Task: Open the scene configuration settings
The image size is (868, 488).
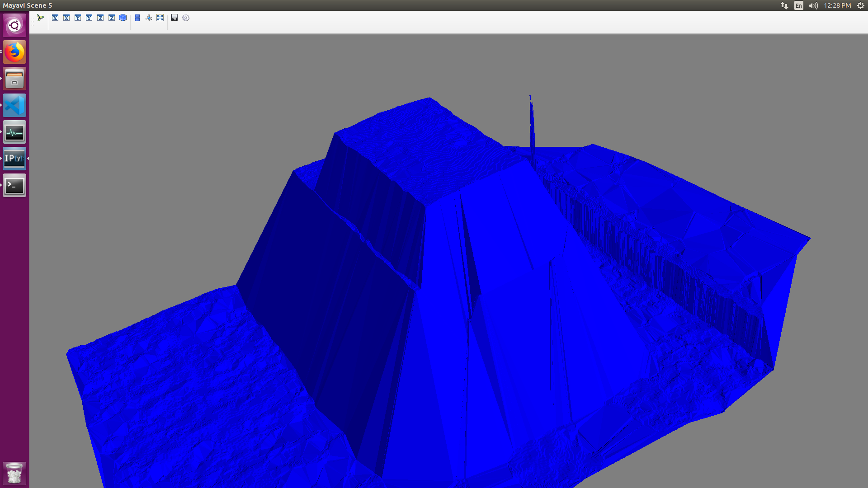Action: [x=186, y=18]
